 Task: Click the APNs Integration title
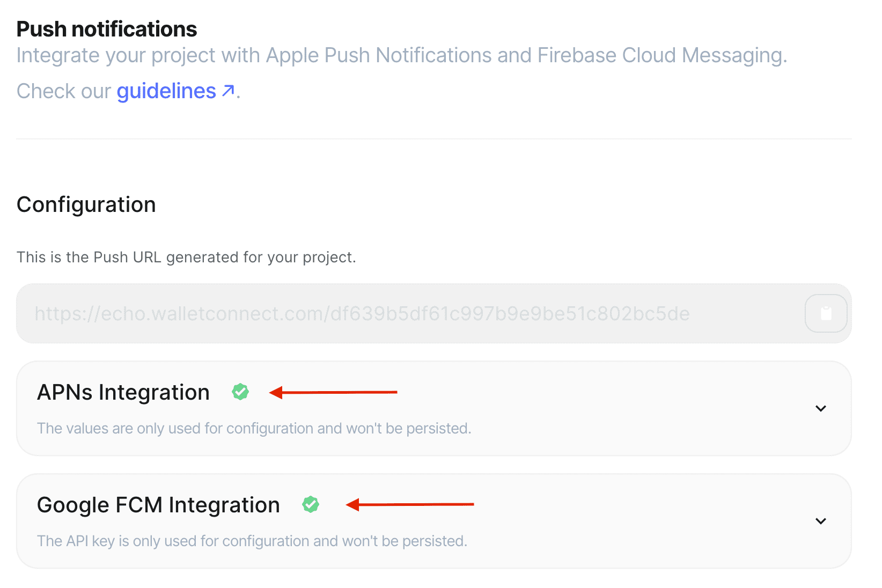123,392
